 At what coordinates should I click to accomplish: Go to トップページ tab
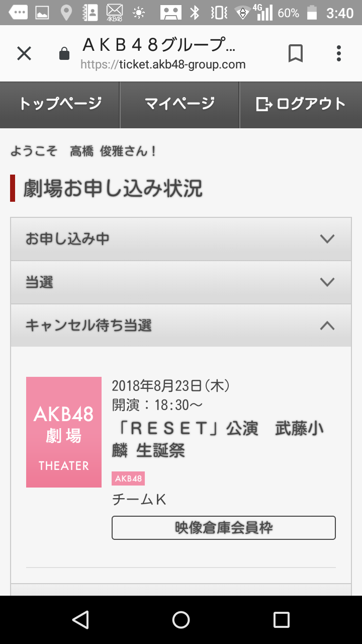(60, 105)
